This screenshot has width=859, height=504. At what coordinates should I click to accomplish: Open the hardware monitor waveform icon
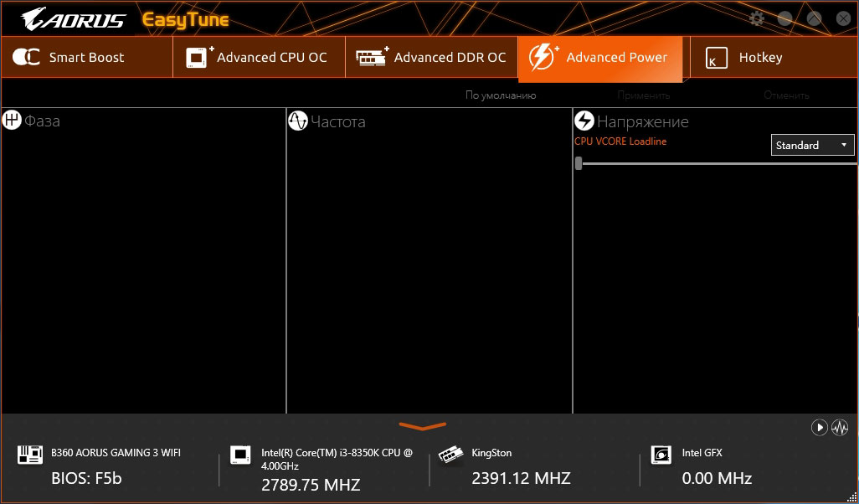[x=840, y=427]
